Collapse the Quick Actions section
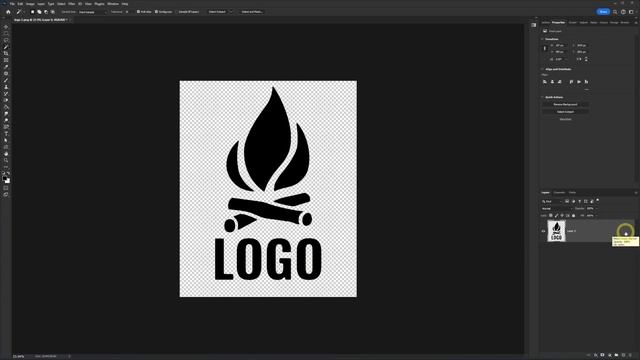The image size is (640, 360). click(542, 97)
